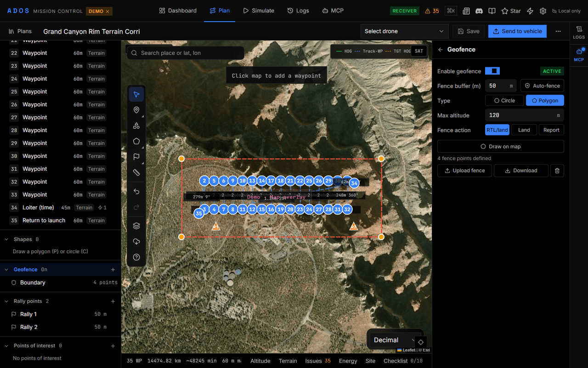
Task: Set fence action to Report
Action: [x=551, y=130]
